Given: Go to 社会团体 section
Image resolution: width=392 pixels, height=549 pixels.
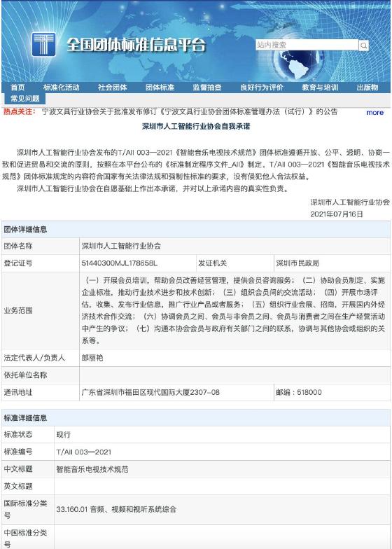Looking at the screenshot, I should click(112, 88).
